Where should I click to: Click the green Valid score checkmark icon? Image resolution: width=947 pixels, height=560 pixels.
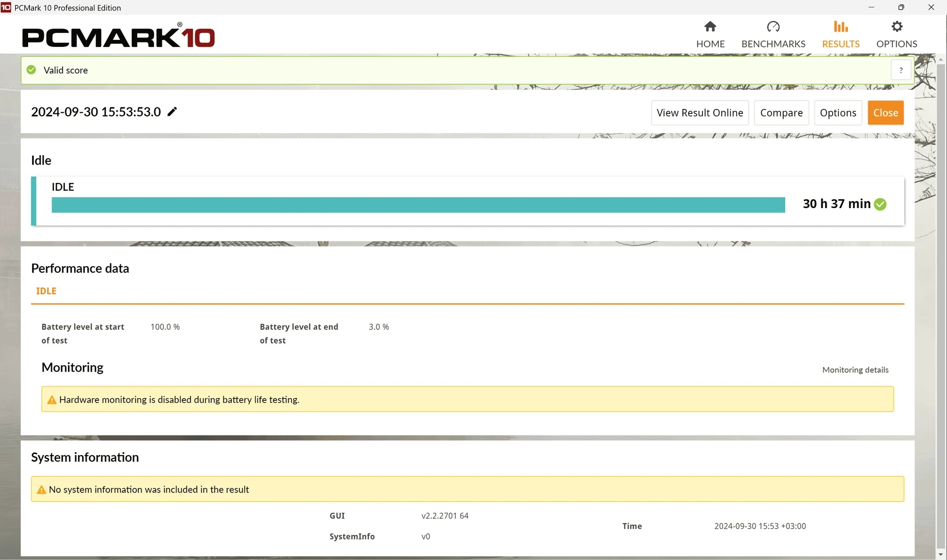click(32, 70)
